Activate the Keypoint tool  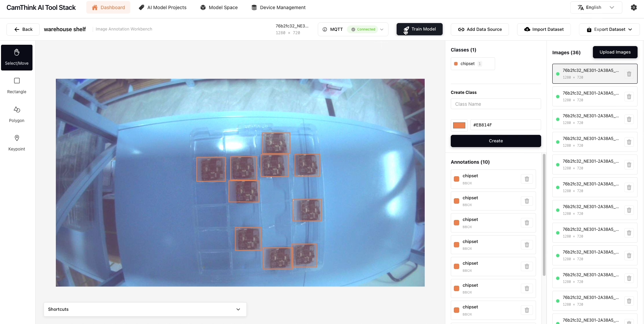pyautogui.click(x=17, y=143)
